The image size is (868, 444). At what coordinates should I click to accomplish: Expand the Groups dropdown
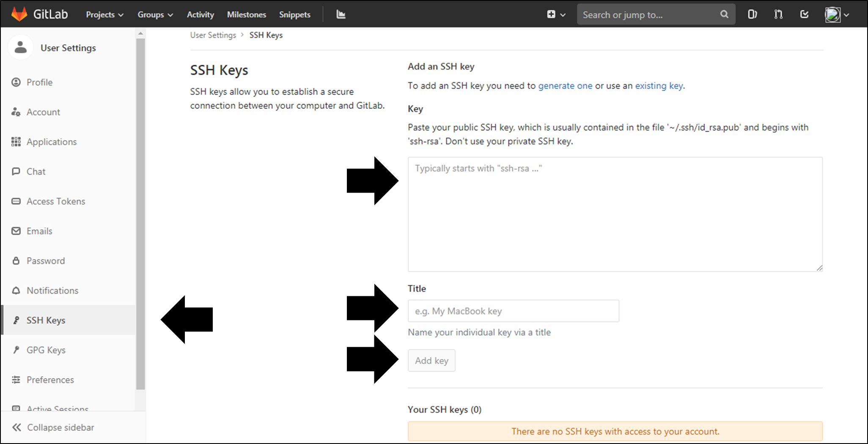click(x=155, y=14)
